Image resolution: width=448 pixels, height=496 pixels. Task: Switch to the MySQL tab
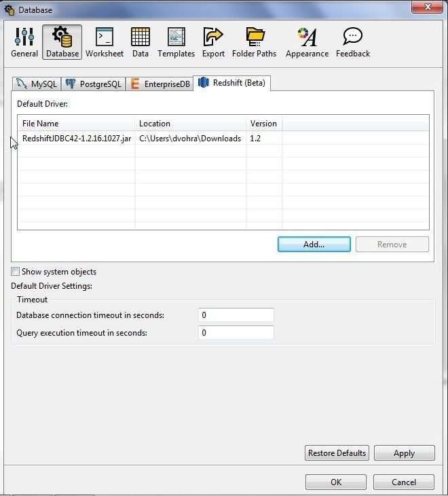click(x=37, y=84)
